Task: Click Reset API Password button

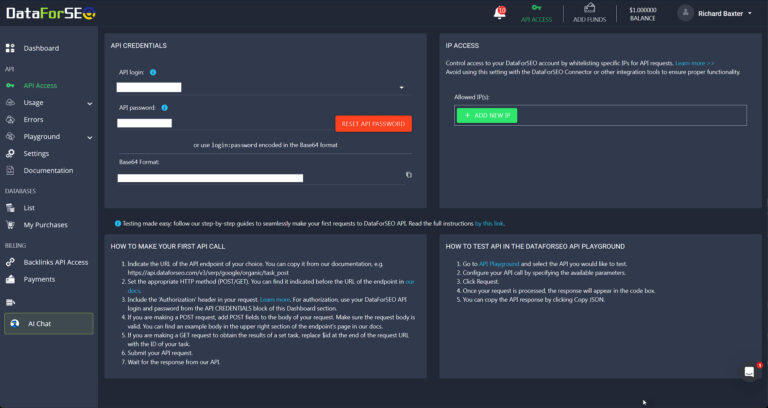Action: [x=373, y=124]
